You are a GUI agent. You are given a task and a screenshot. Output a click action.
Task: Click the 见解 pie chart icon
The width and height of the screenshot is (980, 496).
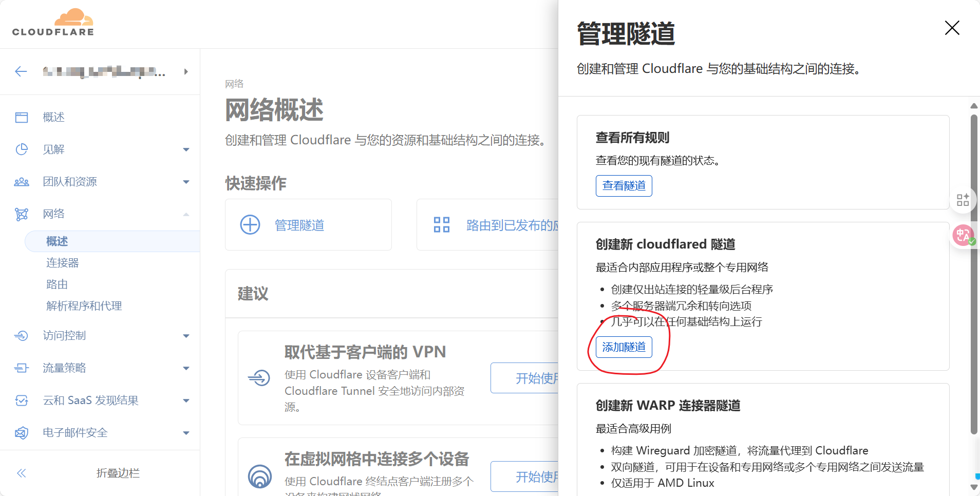pos(22,149)
